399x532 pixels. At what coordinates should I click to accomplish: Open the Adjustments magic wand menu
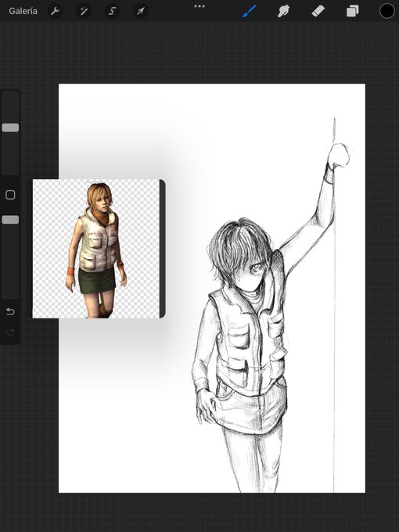pyautogui.click(x=84, y=12)
